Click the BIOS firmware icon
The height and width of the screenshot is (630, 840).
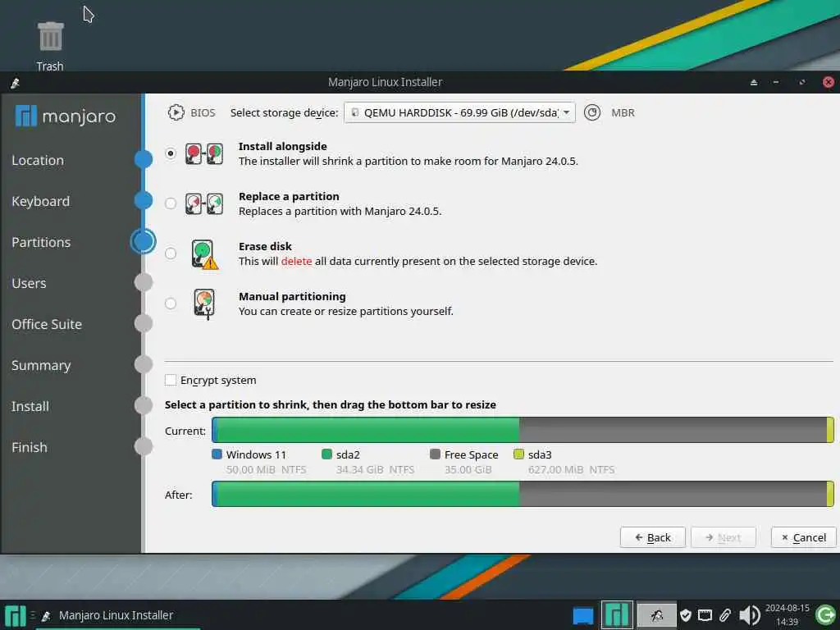[x=176, y=112]
